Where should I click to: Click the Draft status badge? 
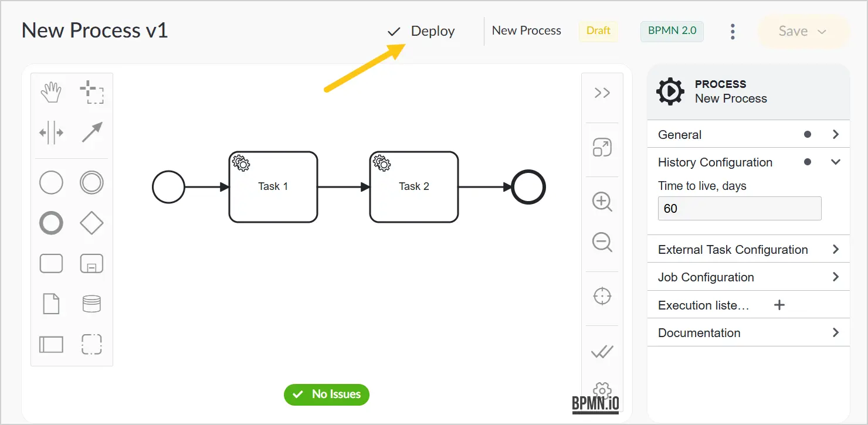[x=598, y=31]
